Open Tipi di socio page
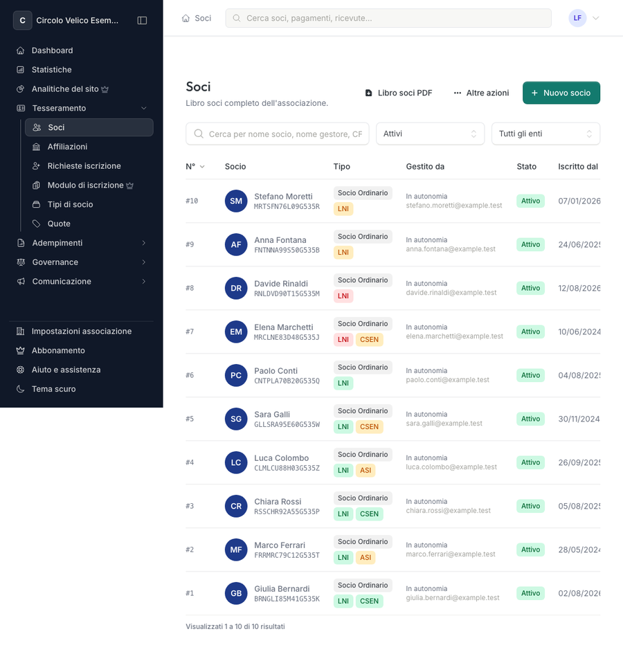This screenshot has width=623, height=672. pos(89,205)
